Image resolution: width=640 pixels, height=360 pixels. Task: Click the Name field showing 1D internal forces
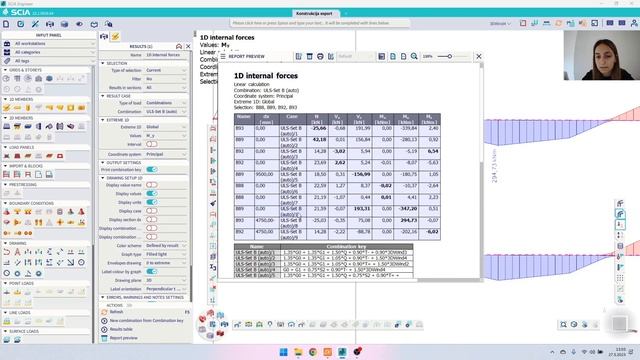pyautogui.click(x=166, y=55)
